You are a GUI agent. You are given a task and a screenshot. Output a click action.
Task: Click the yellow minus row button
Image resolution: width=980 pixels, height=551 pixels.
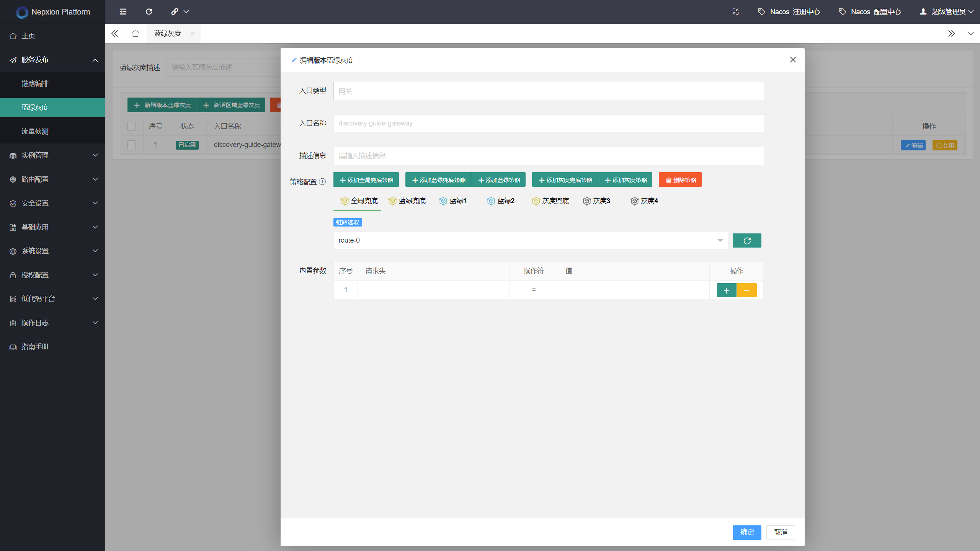(746, 290)
